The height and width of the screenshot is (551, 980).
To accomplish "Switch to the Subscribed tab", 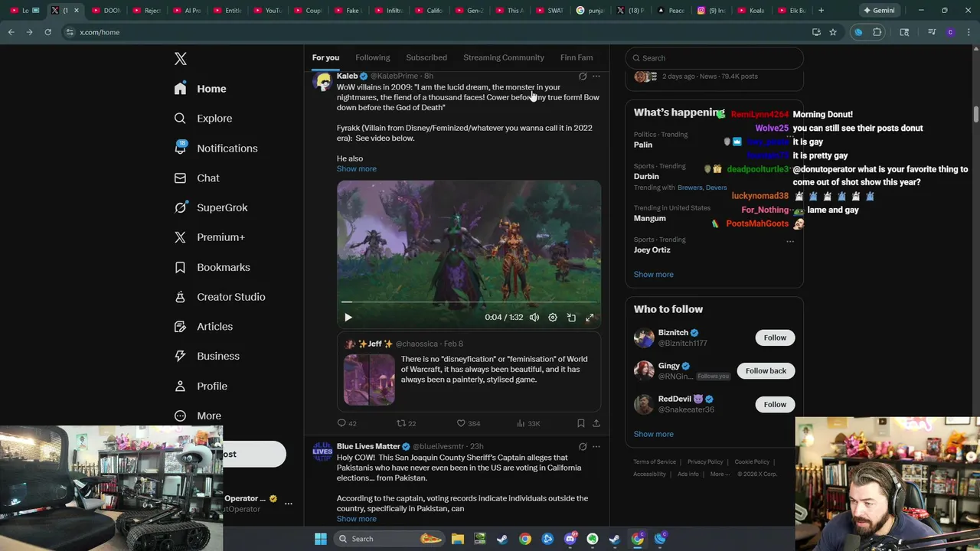I will coord(426,57).
